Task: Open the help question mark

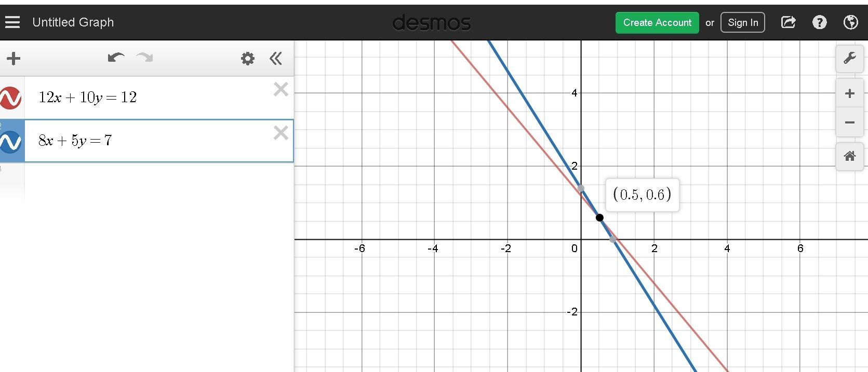Action: [x=820, y=22]
